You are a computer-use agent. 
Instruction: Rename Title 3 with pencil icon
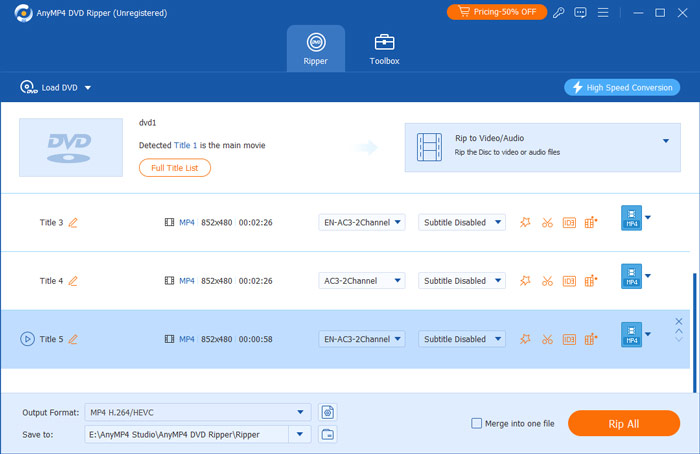(x=73, y=222)
